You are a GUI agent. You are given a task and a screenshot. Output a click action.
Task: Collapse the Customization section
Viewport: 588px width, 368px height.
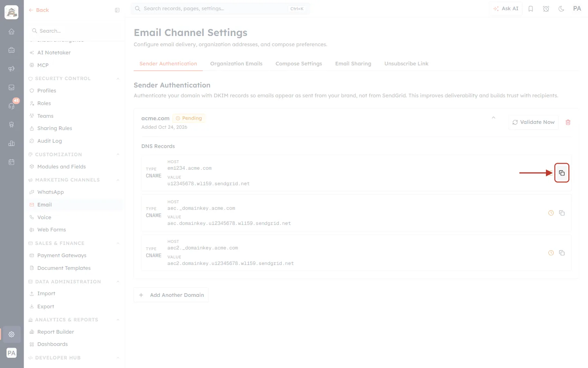[118, 155]
